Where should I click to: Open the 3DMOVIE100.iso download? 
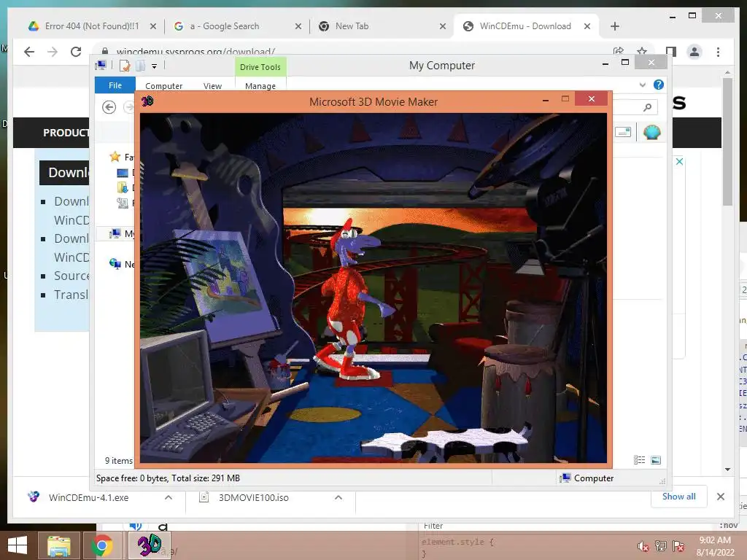pyautogui.click(x=253, y=497)
